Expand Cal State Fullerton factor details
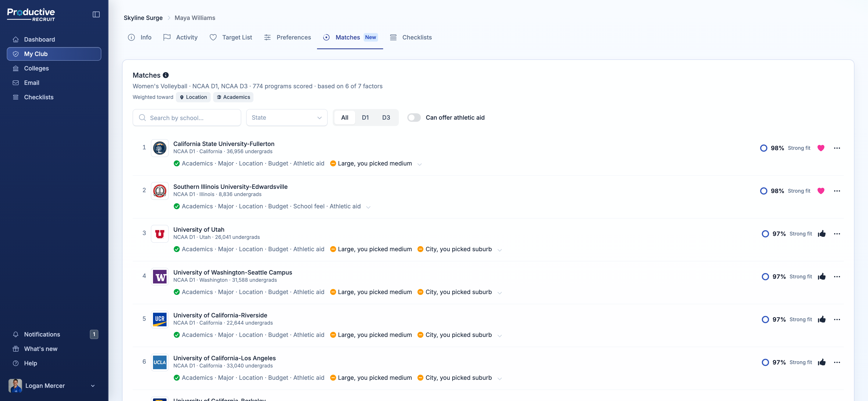Viewport: 868px width, 401px height. (x=420, y=164)
